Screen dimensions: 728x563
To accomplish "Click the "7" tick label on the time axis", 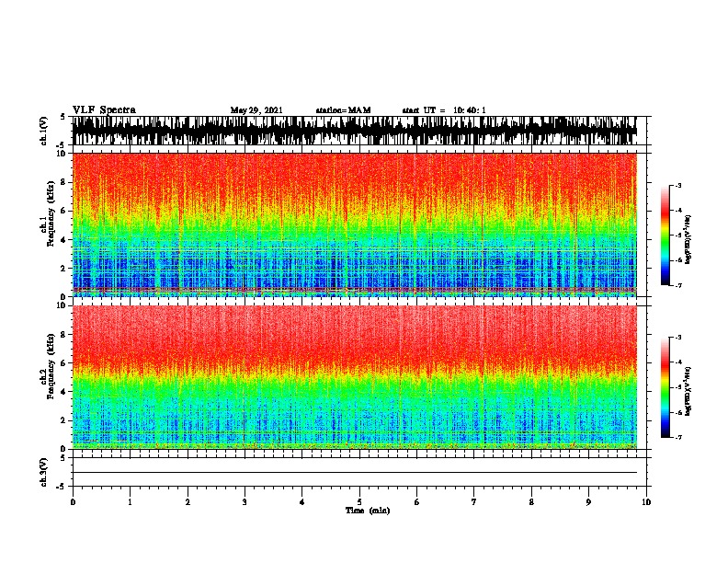I will point(474,502).
